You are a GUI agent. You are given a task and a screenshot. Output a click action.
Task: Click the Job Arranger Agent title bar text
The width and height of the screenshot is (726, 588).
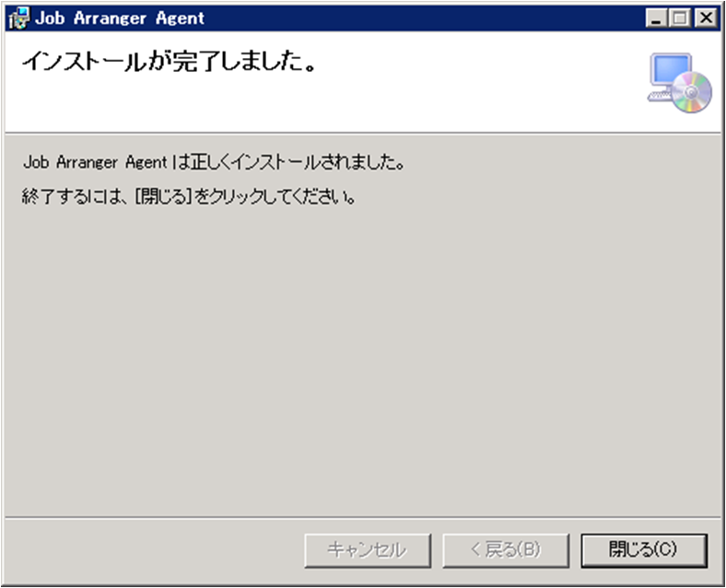[x=120, y=18]
